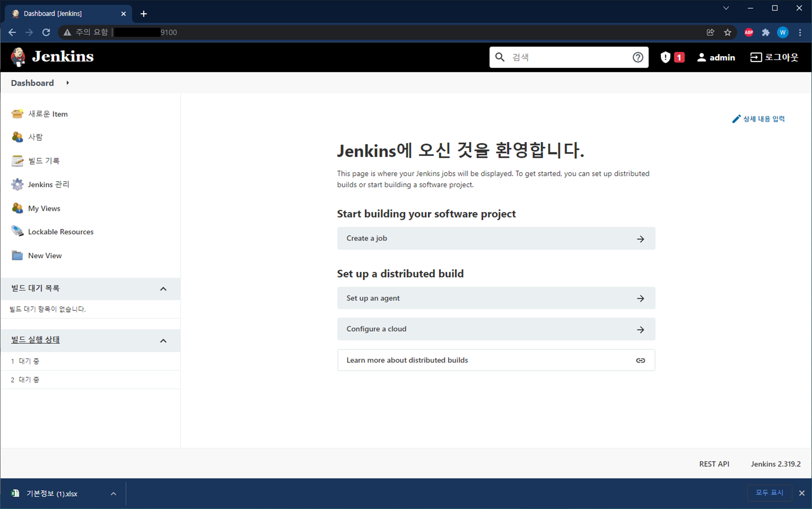Click the browser reload icon
812x509 pixels.
[46, 32]
